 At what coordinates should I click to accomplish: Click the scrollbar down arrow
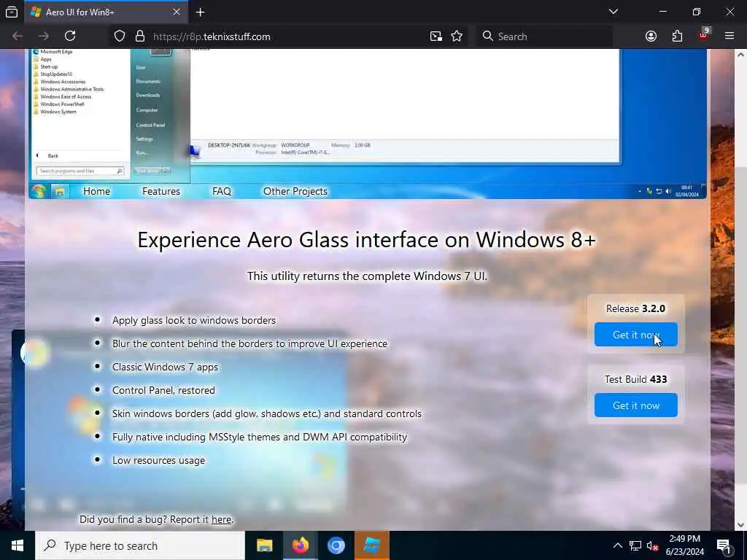pyautogui.click(x=740, y=525)
